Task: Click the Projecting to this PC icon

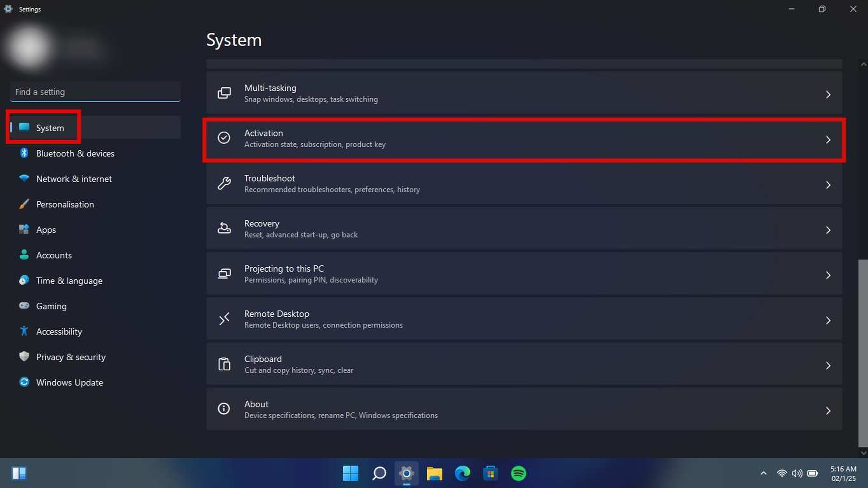Action: 224,273
